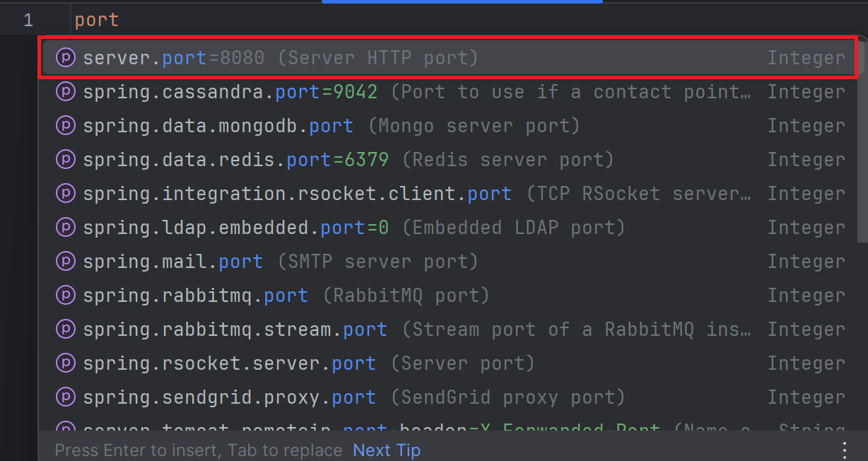Click the property icon beside spring.rsocket.server.port
The height and width of the screenshot is (461, 868).
[65, 363]
